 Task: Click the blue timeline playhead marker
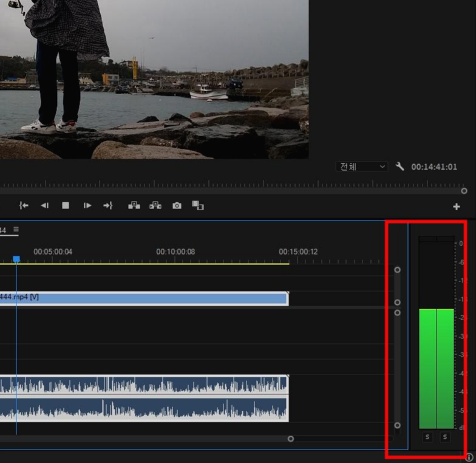click(16, 259)
